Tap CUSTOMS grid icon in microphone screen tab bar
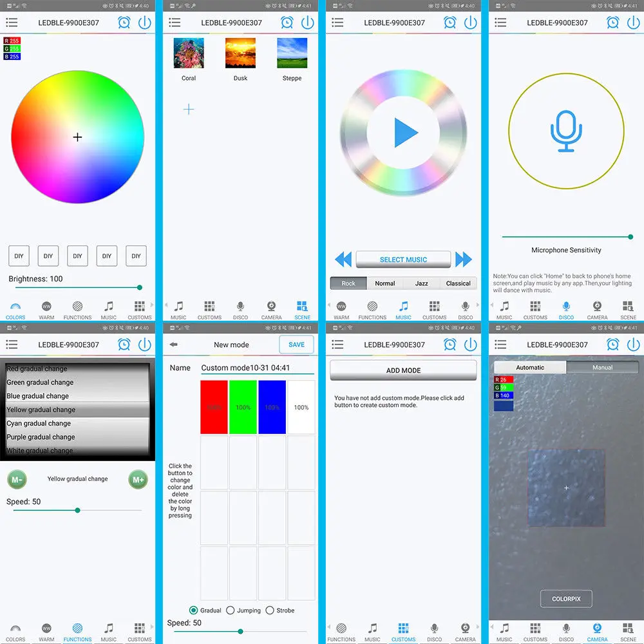 [535, 307]
